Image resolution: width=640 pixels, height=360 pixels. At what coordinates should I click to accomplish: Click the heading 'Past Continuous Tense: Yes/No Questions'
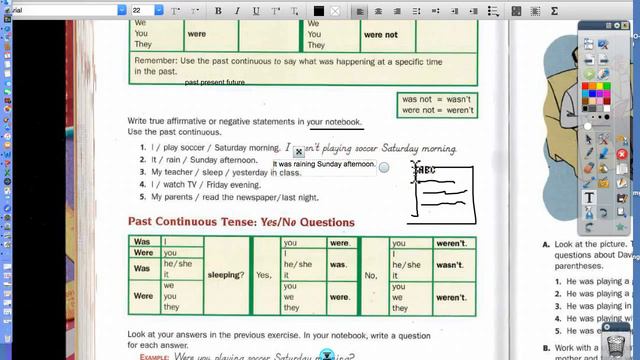click(241, 222)
